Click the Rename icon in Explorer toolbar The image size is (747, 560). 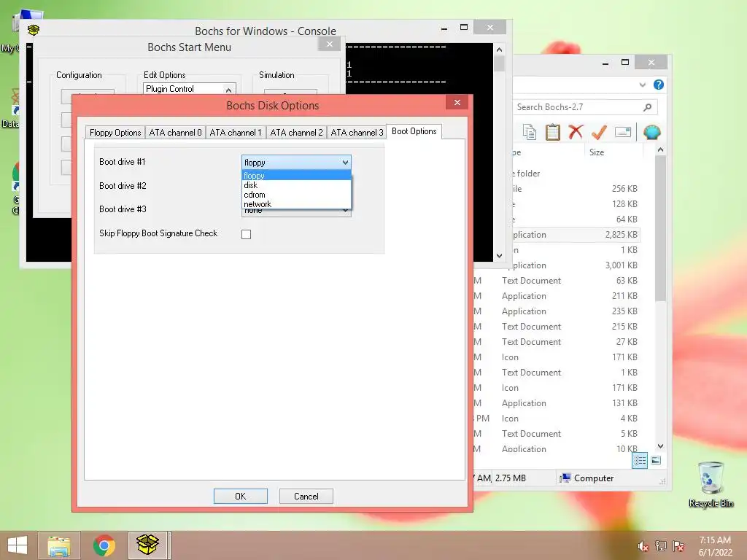pyautogui.click(x=623, y=132)
